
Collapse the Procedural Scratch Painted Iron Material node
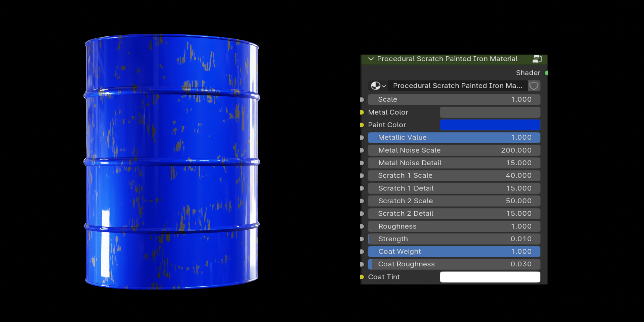[370, 59]
